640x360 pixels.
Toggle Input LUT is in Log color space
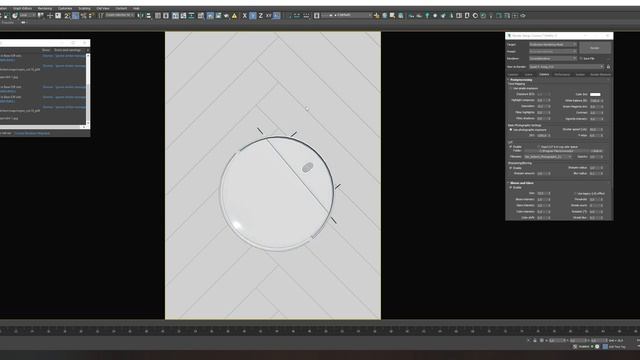539,147
